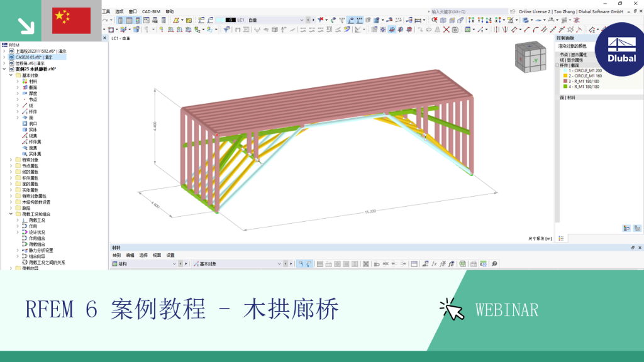Screen dimensions: 644x362
Task: Click the 材料 materials icon in the navigator
Action: click(25, 82)
